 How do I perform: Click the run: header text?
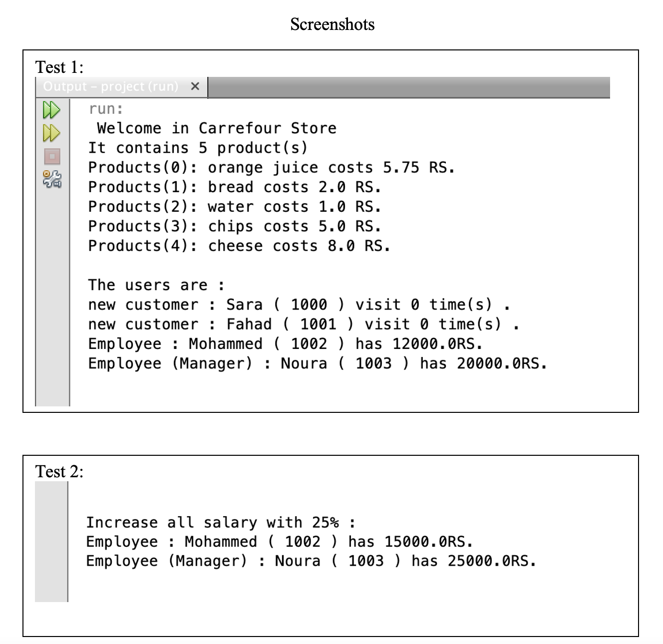coord(105,108)
